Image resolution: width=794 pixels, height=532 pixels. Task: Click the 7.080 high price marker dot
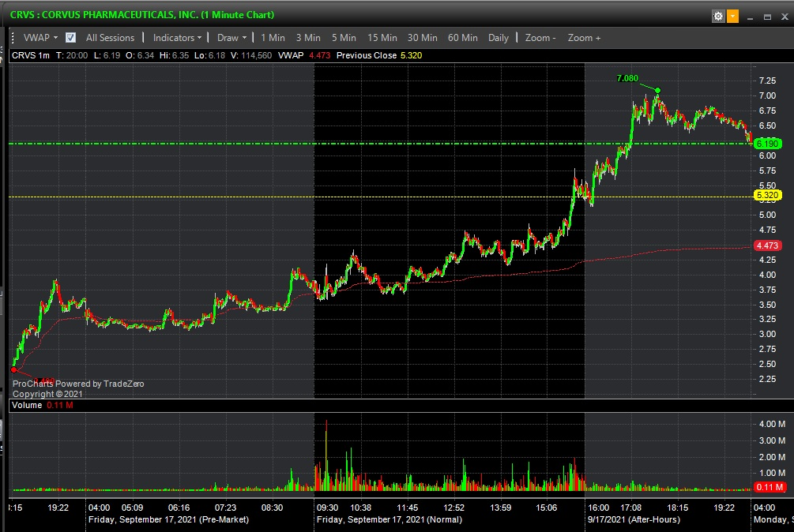(657, 90)
